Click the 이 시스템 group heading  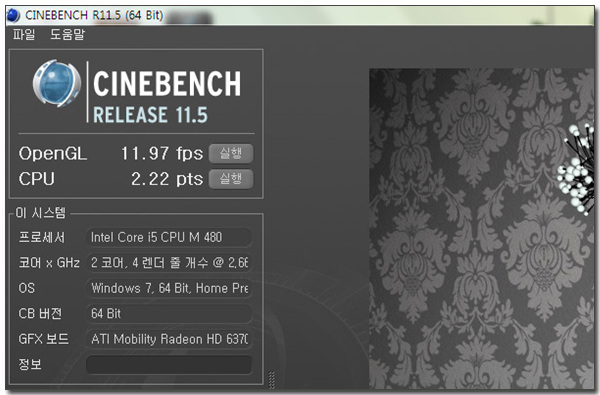41,213
